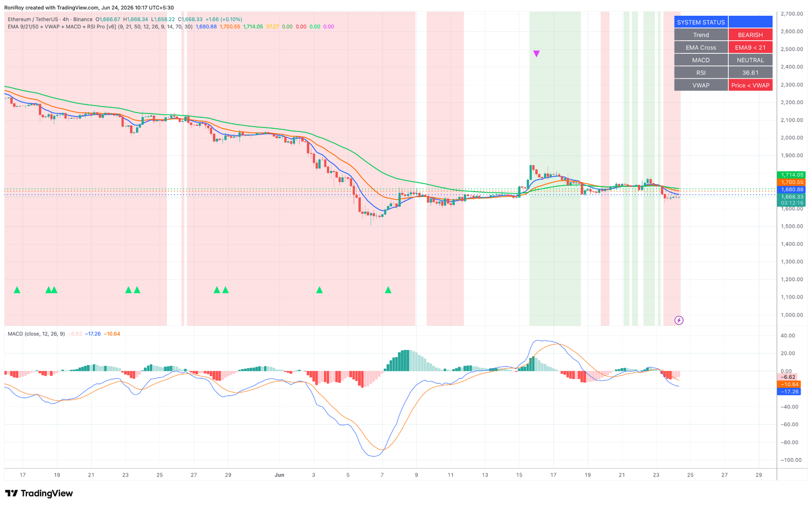The image size is (812, 506).
Task: Click the 1,200.00 price axis label
Action: [x=792, y=279]
